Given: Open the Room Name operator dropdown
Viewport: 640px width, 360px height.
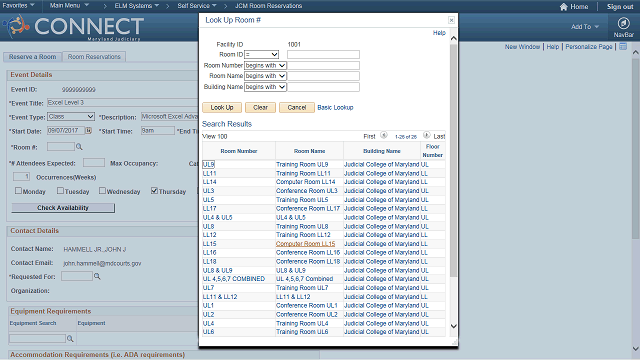Looking at the screenshot, I should pyautogui.click(x=265, y=76).
